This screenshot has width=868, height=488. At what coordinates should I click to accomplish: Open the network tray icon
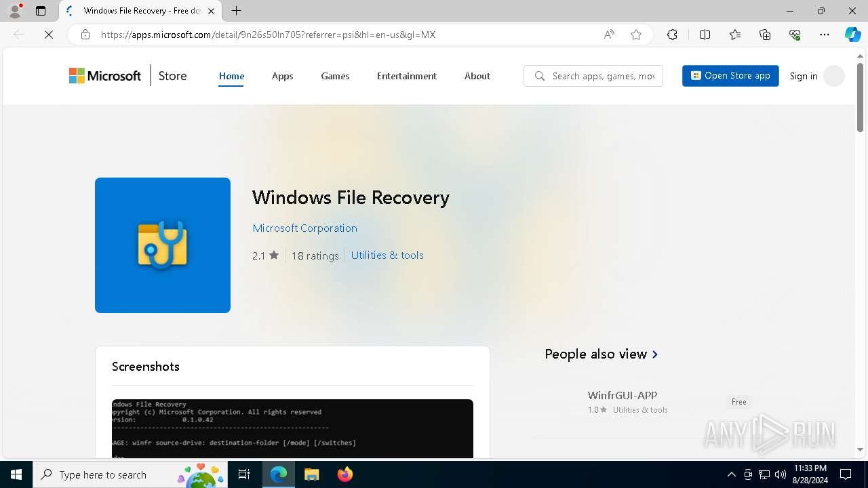tap(764, 474)
